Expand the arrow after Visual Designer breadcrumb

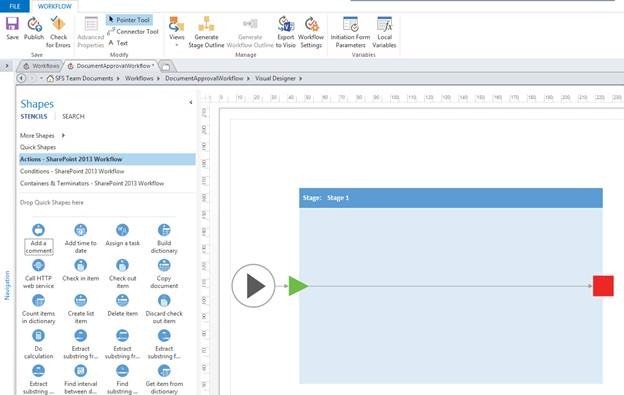click(x=300, y=79)
